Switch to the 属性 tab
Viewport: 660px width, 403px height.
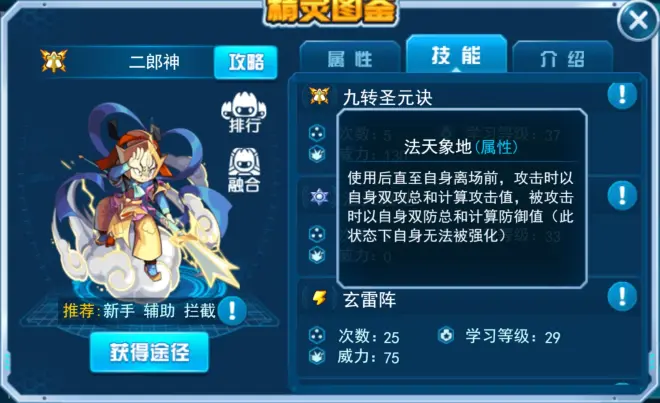click(x=350, y=58)
